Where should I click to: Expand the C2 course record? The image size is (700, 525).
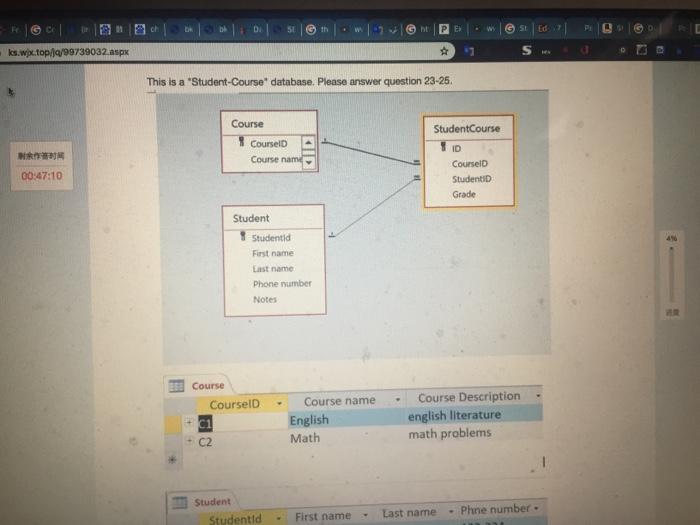coord(189,441)
